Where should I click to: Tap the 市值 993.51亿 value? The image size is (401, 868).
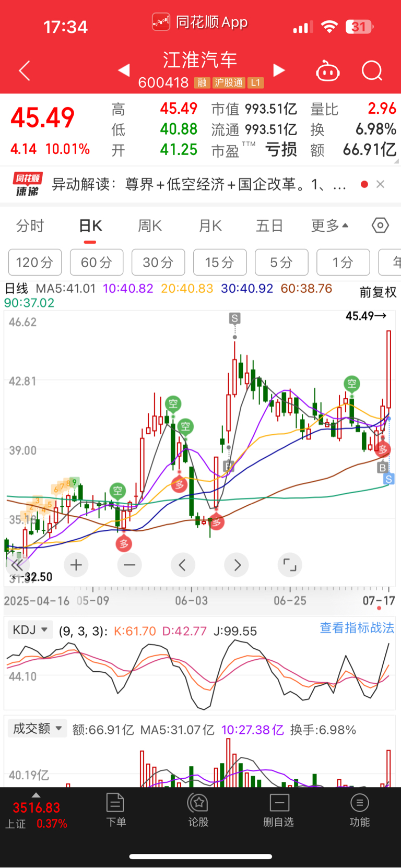(x=271, y=109)
